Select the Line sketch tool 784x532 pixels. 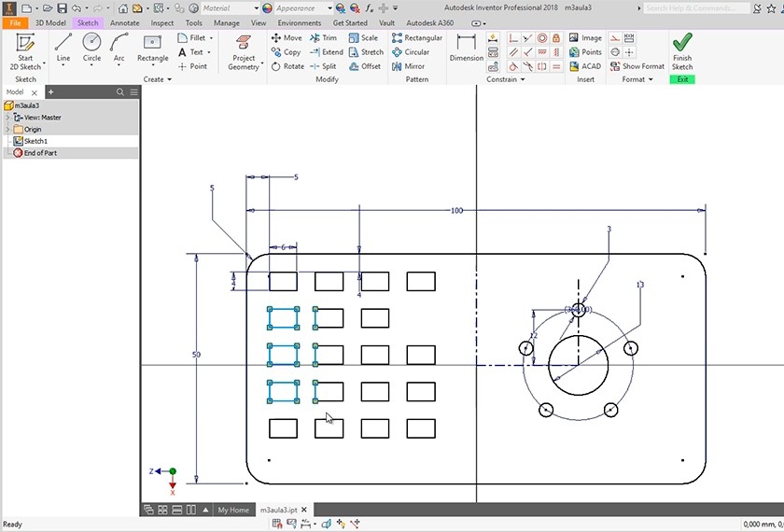63,47
